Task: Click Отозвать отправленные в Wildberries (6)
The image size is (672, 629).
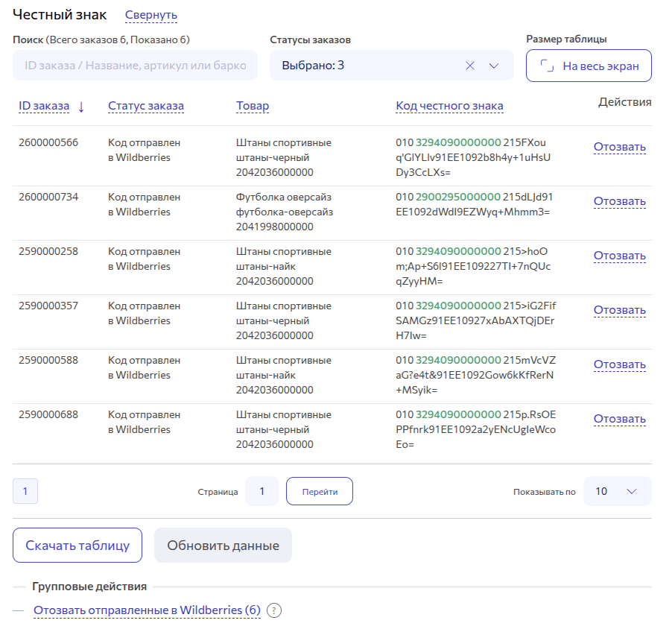Action: coord(146,610)
